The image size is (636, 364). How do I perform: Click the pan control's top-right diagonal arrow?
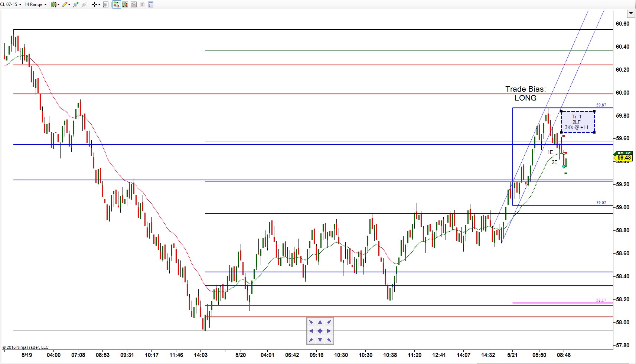329,322
